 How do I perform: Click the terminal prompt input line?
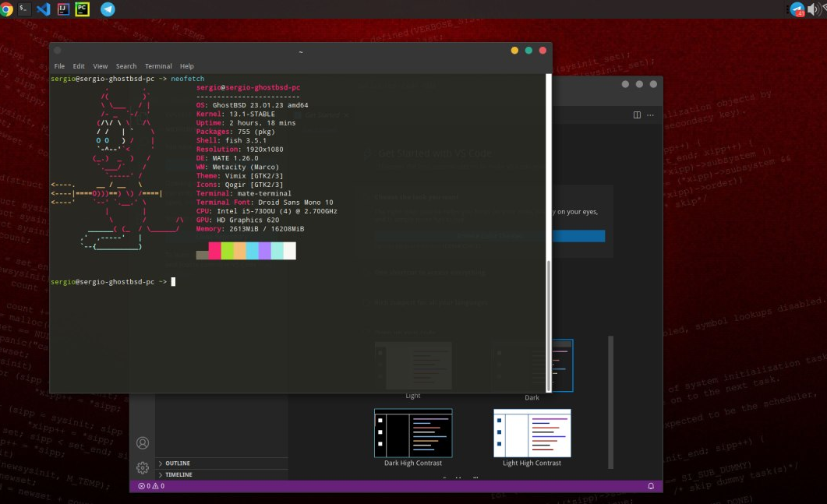point(298,282)
